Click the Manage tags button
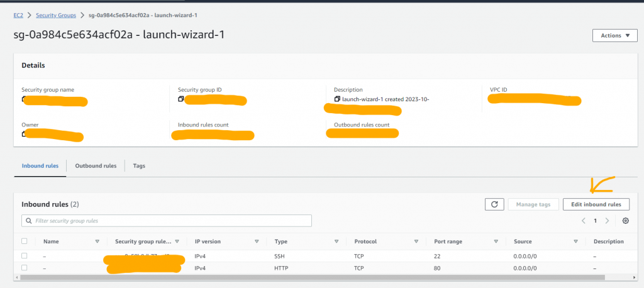The width and height of the screenshot is (644, 288). click(x=533, y=204)
